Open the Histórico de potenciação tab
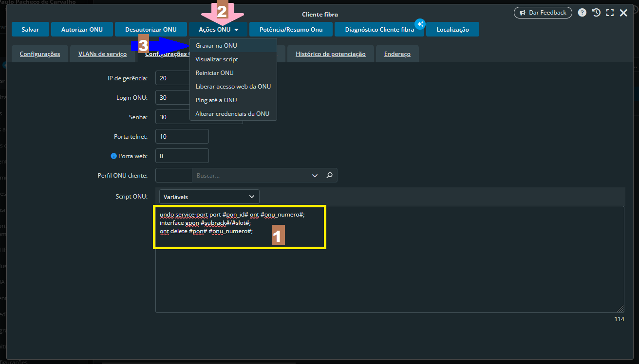This screenshot has width=639, height=364. coord(330,54)
